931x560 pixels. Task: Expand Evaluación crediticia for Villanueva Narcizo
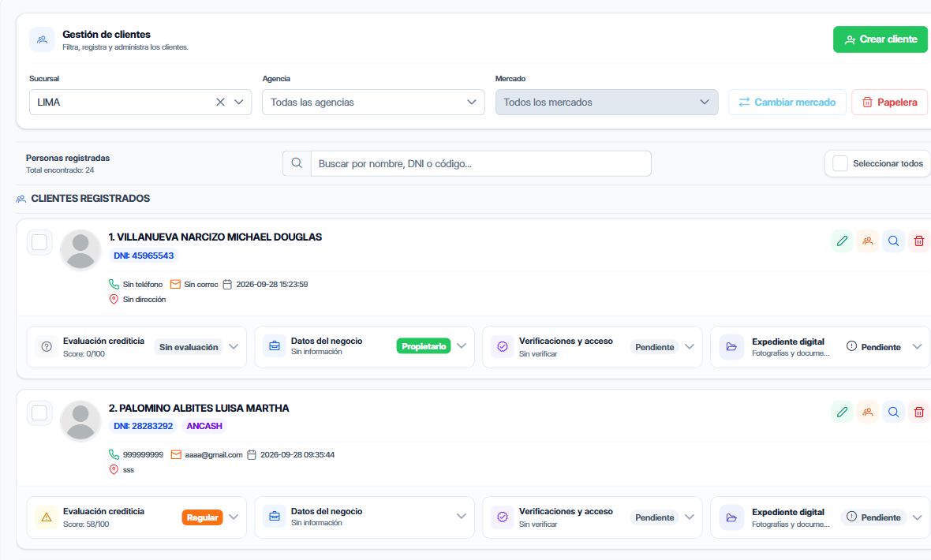234,347
